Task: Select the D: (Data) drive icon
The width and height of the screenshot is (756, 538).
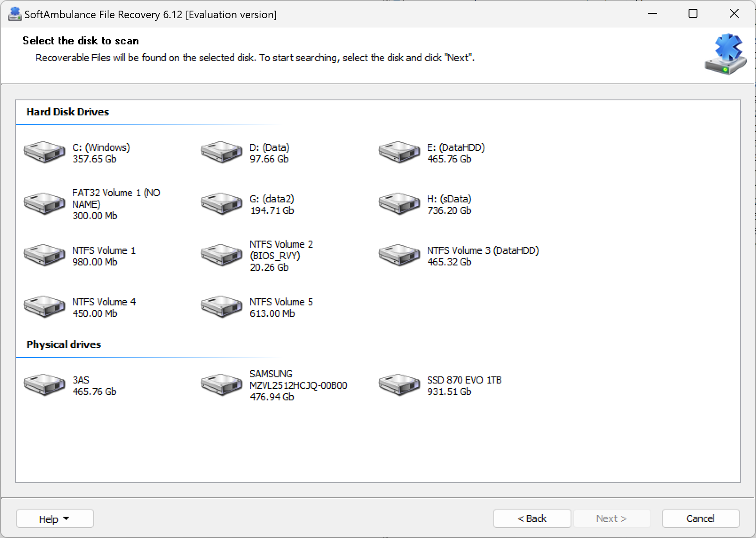Action: pos(222,152)
